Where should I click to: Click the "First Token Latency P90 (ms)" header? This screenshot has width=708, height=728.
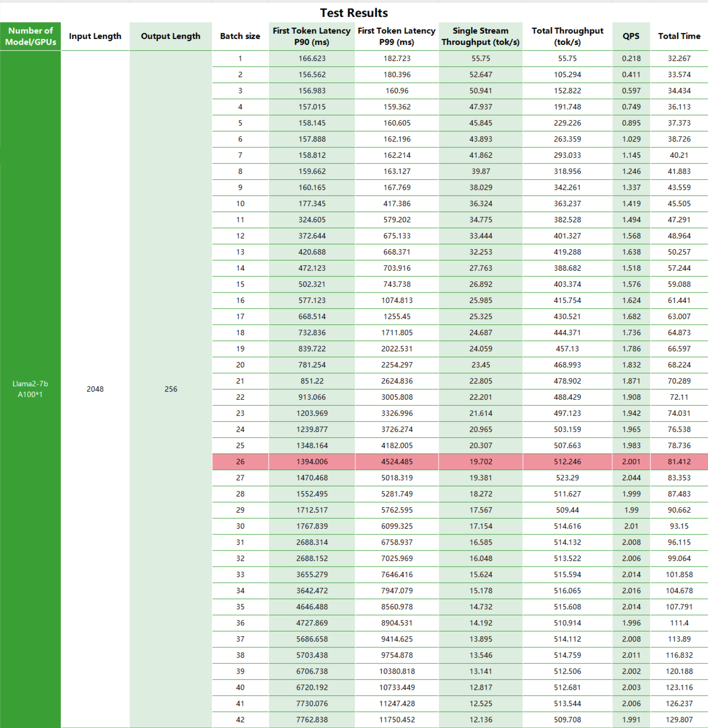point(312,36)
